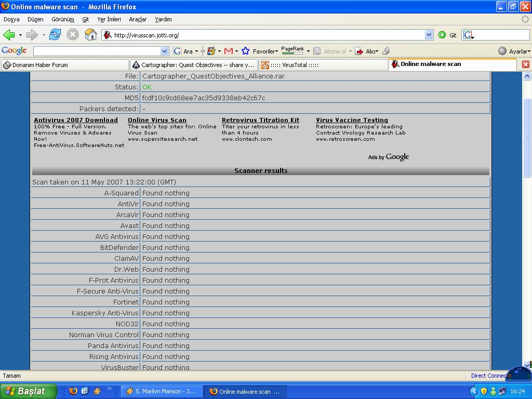Click the Google toolbar logo
The image size is (532, 399).
click(14, 50)
